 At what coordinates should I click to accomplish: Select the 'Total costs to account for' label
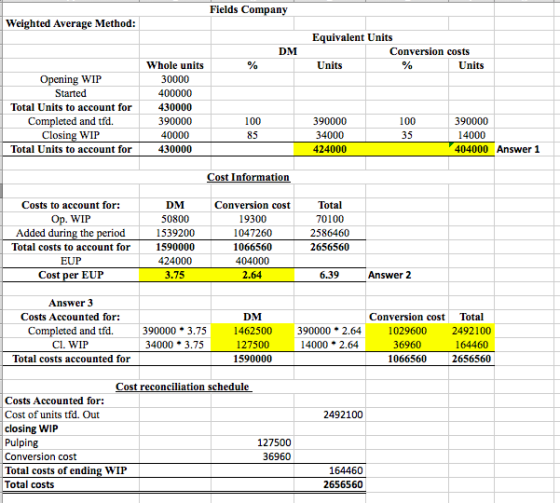point(71,247)
